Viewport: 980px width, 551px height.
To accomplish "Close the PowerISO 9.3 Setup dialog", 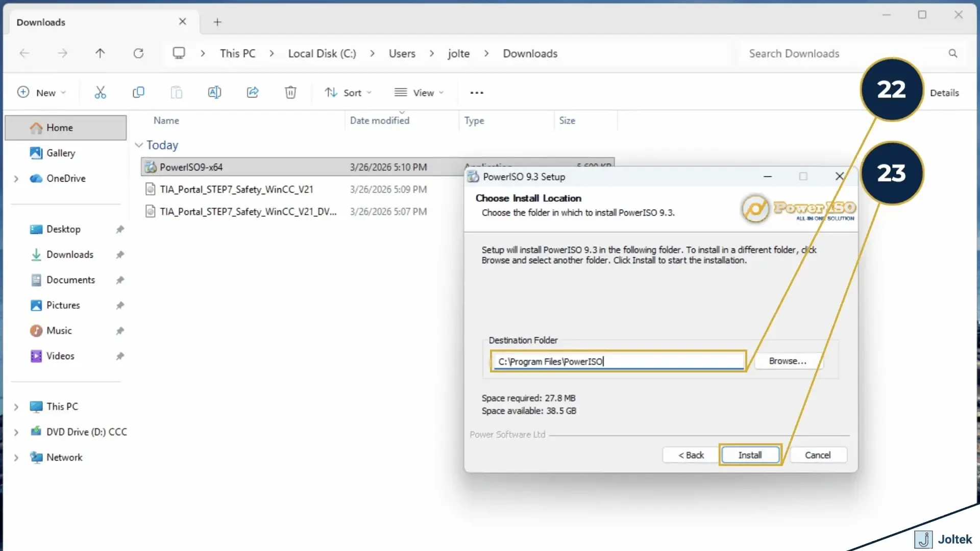I will (839, 176).
